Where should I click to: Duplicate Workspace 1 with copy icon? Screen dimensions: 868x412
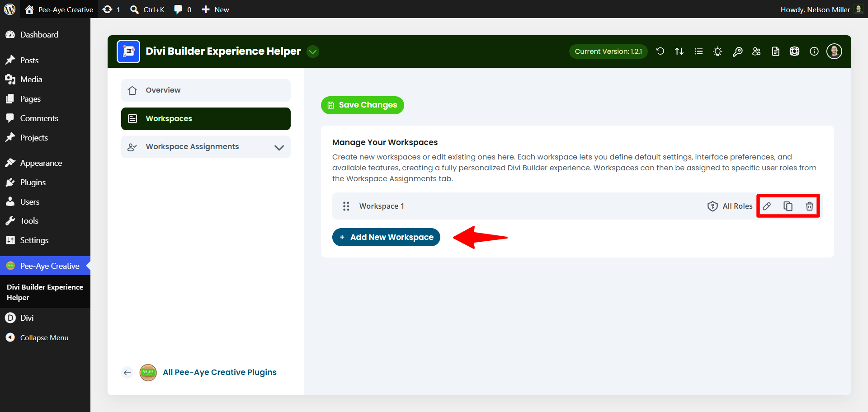coord(788,206)
